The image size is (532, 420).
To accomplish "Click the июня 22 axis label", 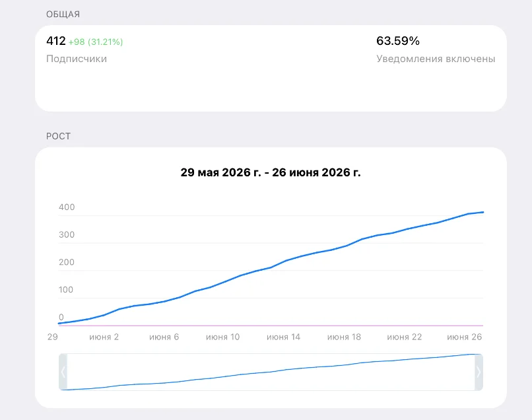I will tap(405, 337).
